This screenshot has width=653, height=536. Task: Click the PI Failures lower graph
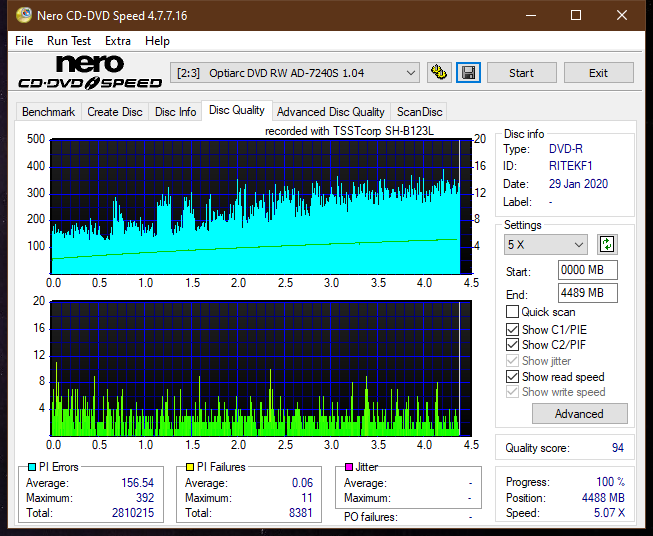pyautogui.click(x=261, y=369)
